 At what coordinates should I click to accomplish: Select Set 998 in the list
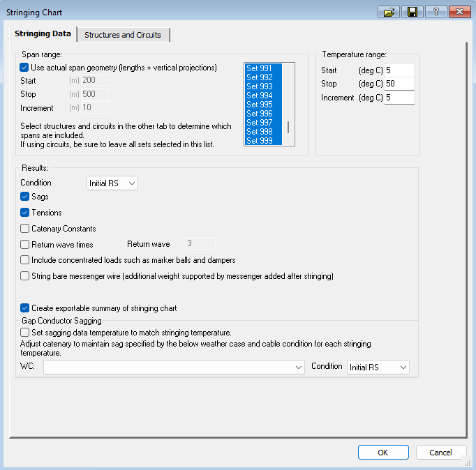coord(263,132)
